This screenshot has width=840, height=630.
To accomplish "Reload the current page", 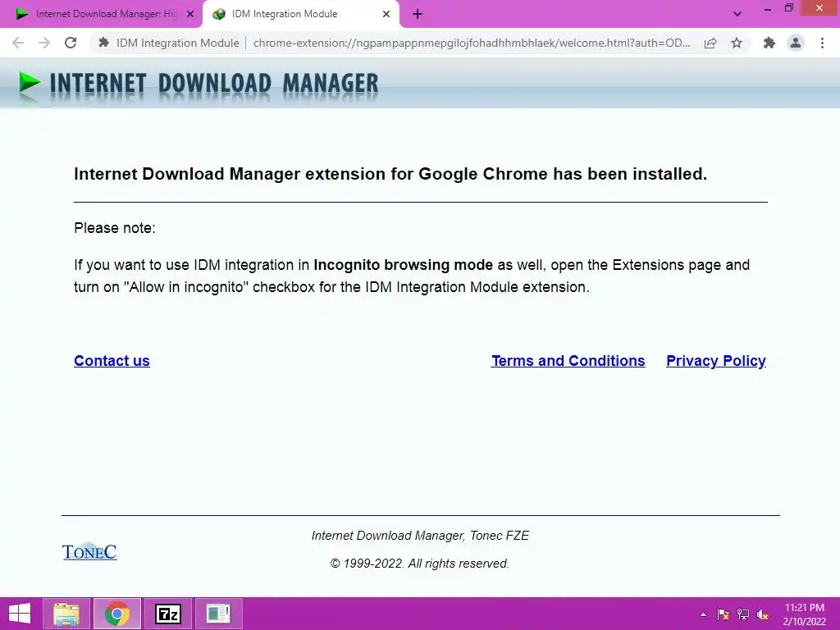I will 71,43.
